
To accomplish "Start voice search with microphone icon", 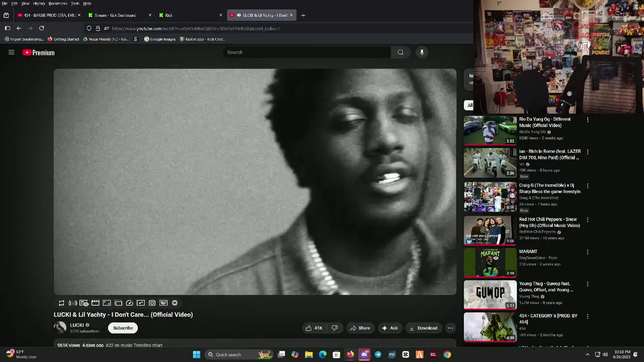I will (x=422, y=52).
